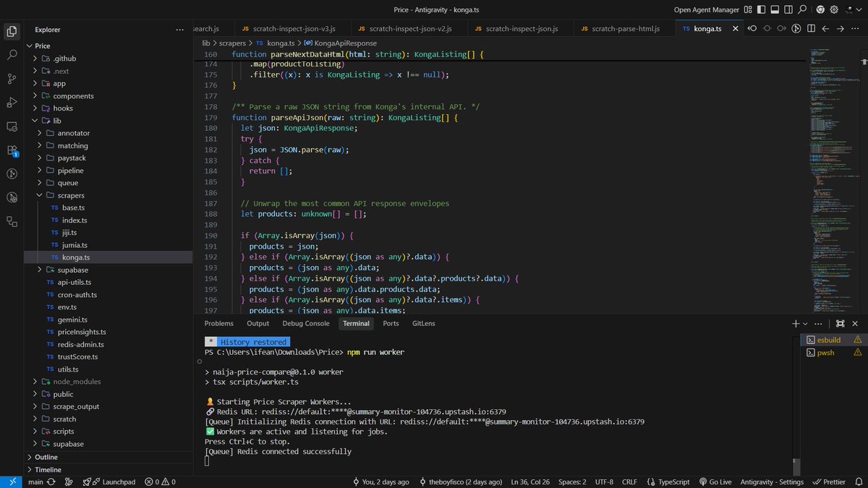868x488 pixels.
Task: Open account avatar dropdown in title bar
Action: point(855,10)
